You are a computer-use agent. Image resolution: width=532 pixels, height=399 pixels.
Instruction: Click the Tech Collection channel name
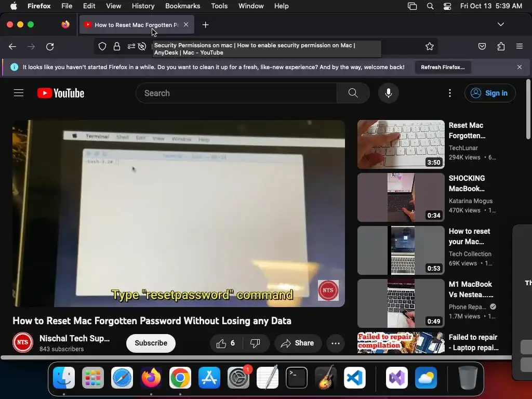470,254
